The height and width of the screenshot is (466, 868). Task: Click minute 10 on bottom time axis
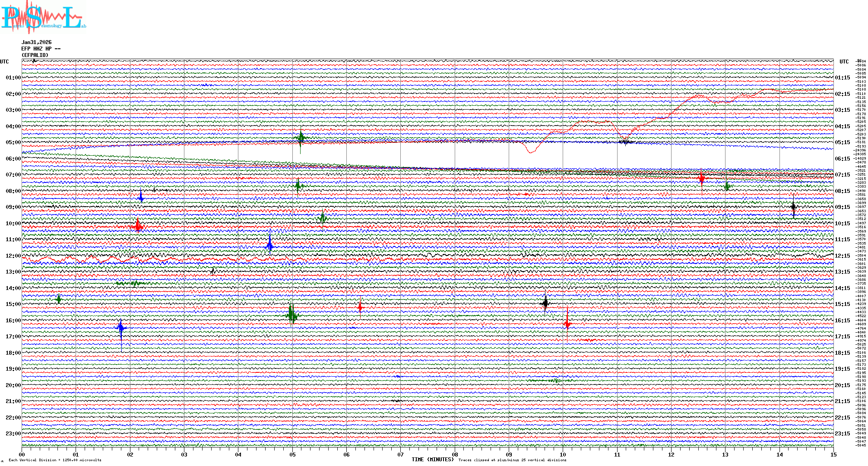563,454
